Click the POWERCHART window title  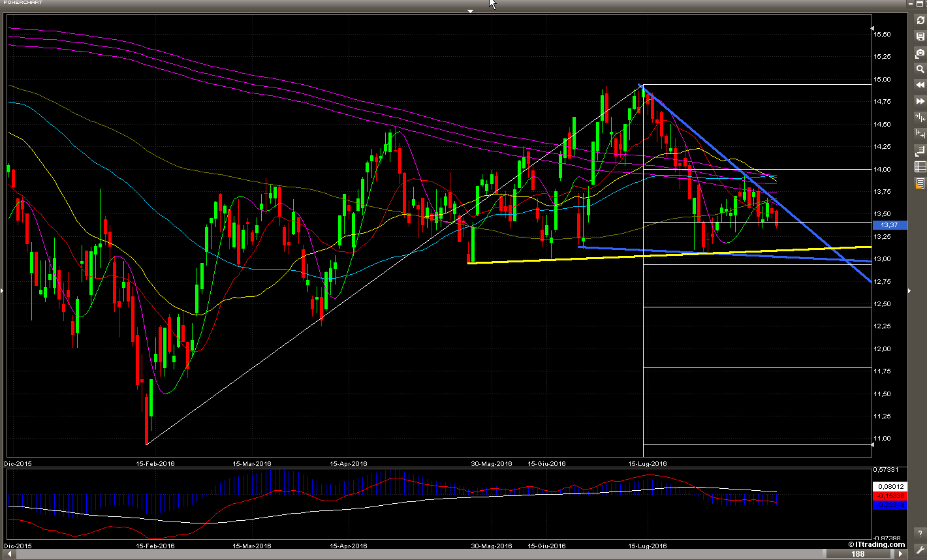[x=23, y=3]
